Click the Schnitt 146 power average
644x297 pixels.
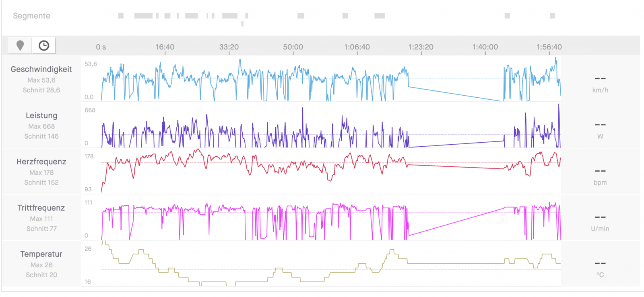[41, 136]
